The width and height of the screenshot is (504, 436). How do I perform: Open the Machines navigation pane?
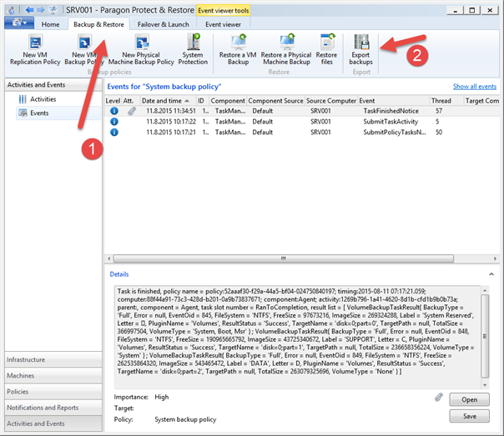tap(53, 376)
